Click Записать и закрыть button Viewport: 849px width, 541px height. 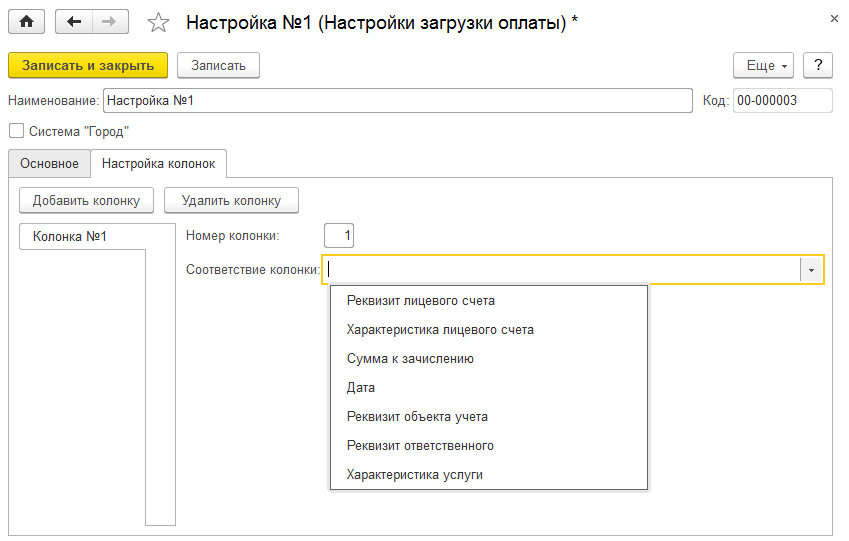[x=88, y=66]
